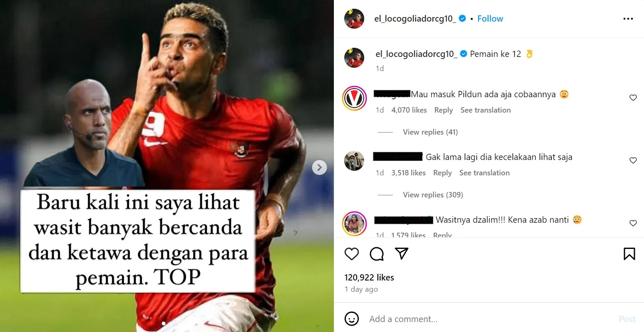Like the 'Wasitnya dzalim' comment
This screenshot has height=332, width=644.
pyautogui.click(x=633, y=223)
